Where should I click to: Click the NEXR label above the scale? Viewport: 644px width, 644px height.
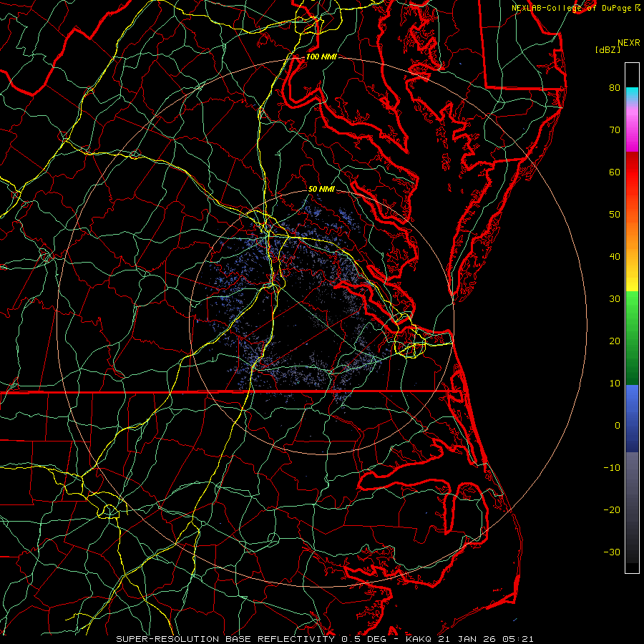[x=628, y=42]
